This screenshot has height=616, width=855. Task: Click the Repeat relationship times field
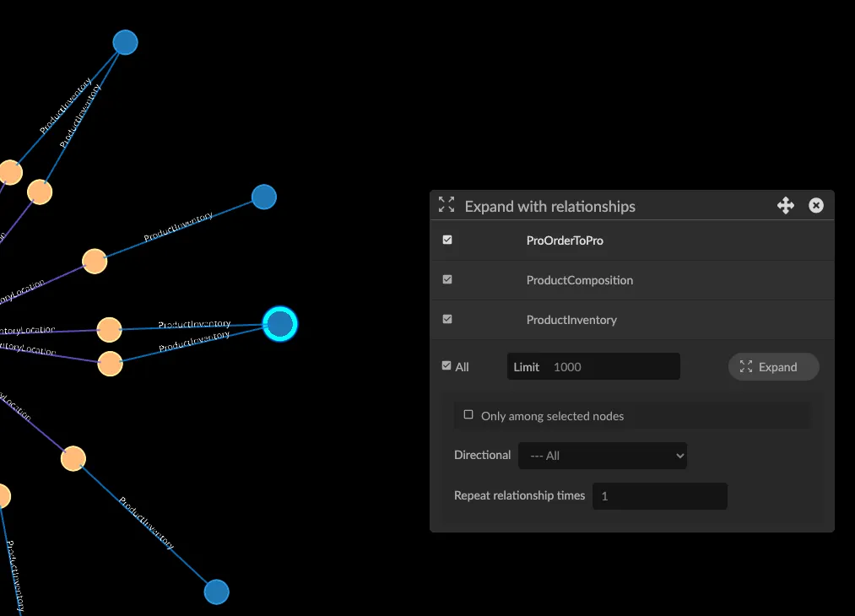point(660,496)
